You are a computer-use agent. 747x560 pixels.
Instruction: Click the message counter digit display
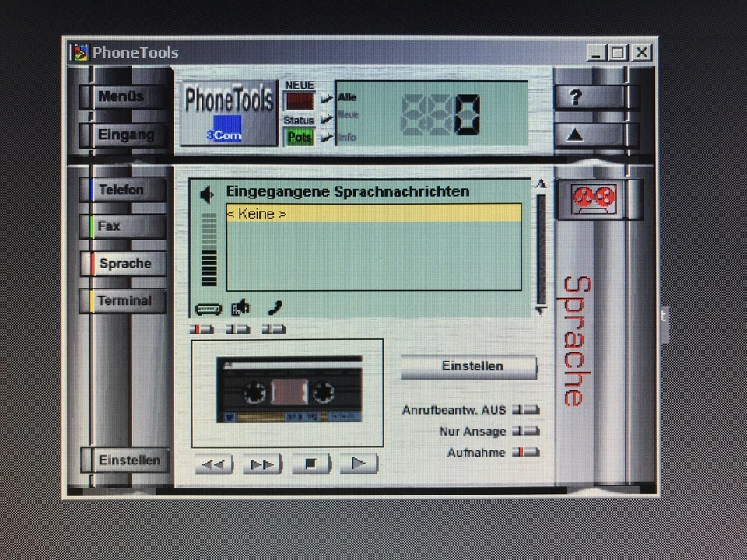click(x=440, y=115)
